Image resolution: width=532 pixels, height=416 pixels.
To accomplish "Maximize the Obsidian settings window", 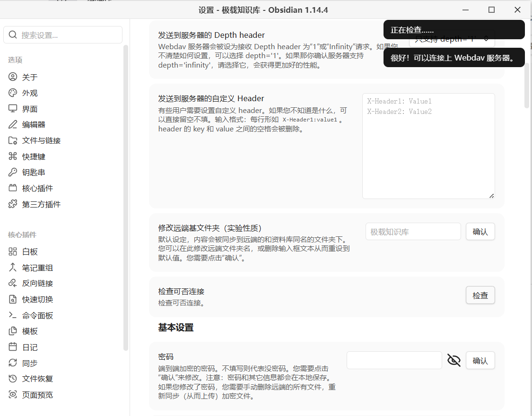I will point(491,10).
